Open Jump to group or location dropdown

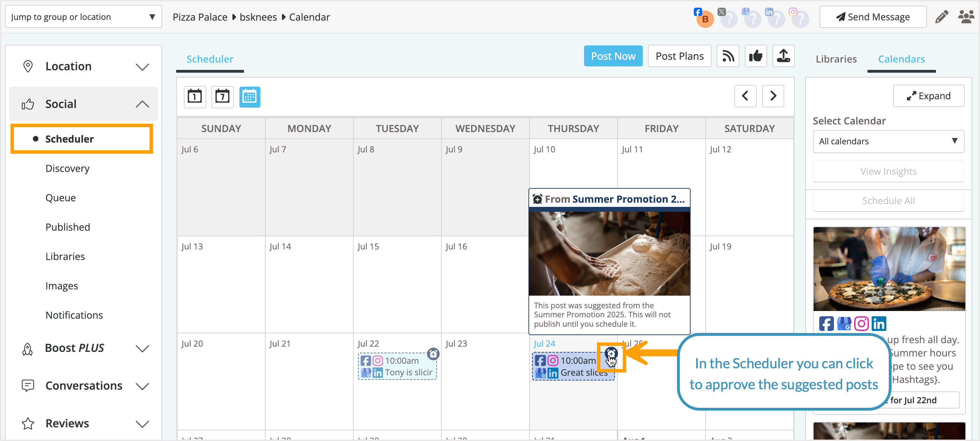[83, 17]
